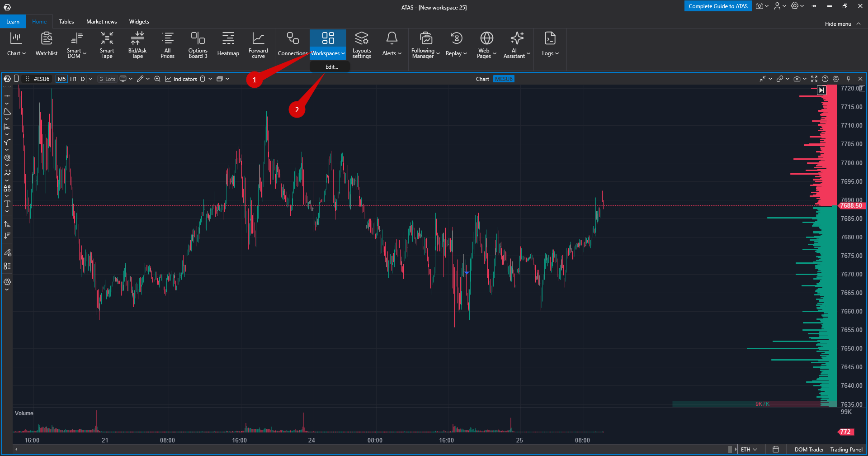
Task: Pin the main ATAS window on top
Action: click(x=814, y=6)
